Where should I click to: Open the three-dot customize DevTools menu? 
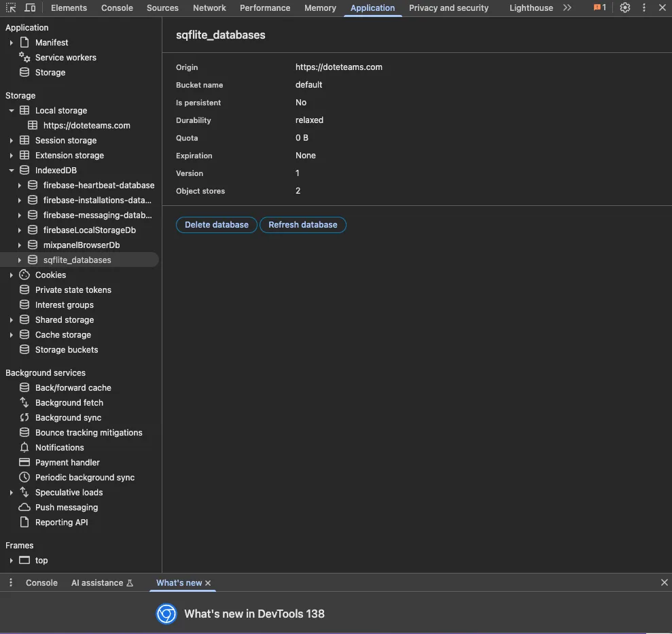click(x=643, y=7)
